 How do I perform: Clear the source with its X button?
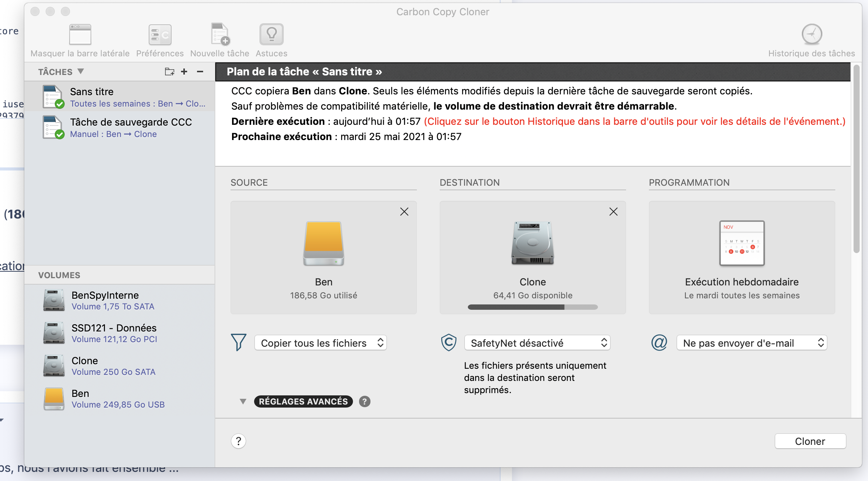point(404,212)
